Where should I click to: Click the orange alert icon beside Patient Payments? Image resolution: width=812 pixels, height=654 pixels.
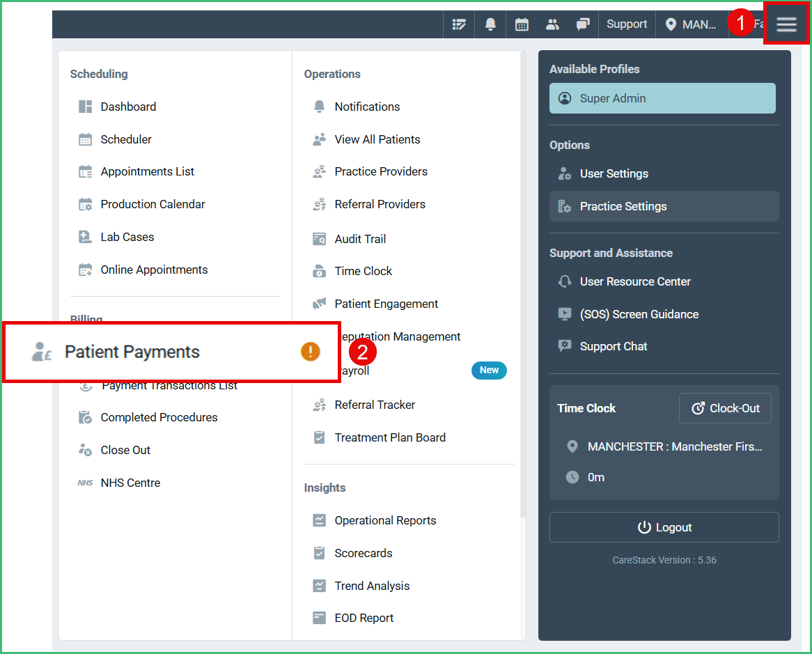pyautogui.click(x=310, y=352)
